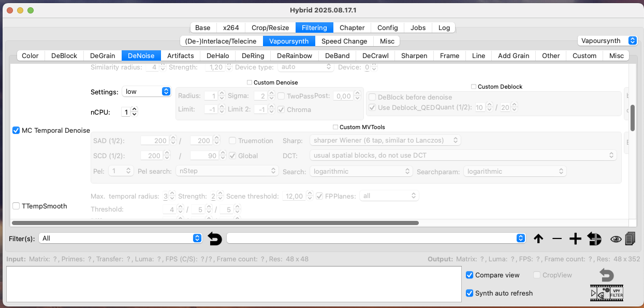Open the Sharp 'sharper Wiener' dropdown
Image resolution: width=644 pixels, height=308 pixels.
point(385,141)
